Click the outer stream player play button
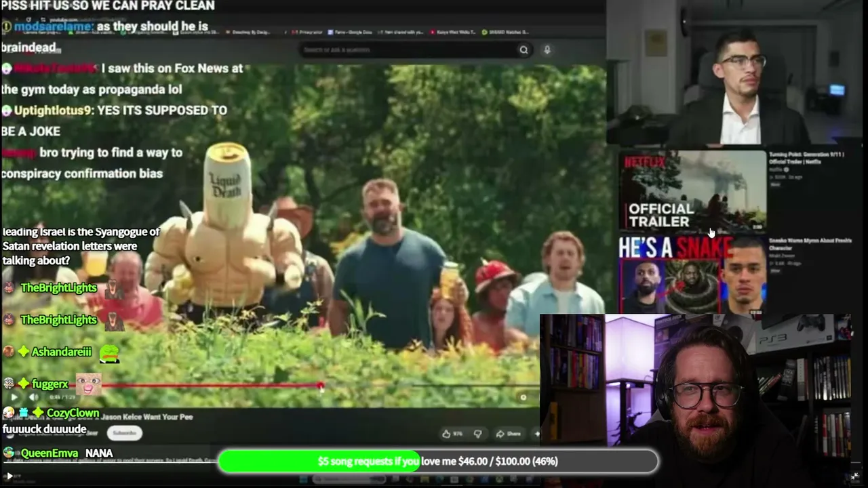The width and height of the screenshot is (868, 488). pos(9,476)
